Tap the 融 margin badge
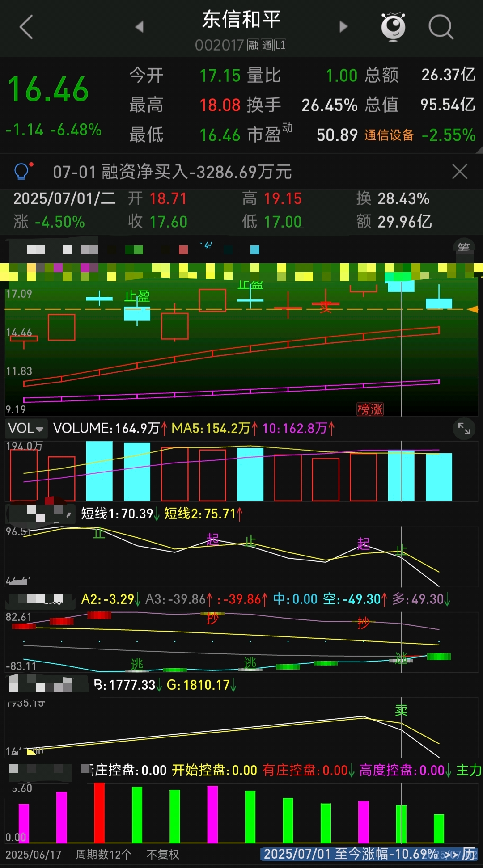Screen dimensions: 483x868 tap(254, 45)
